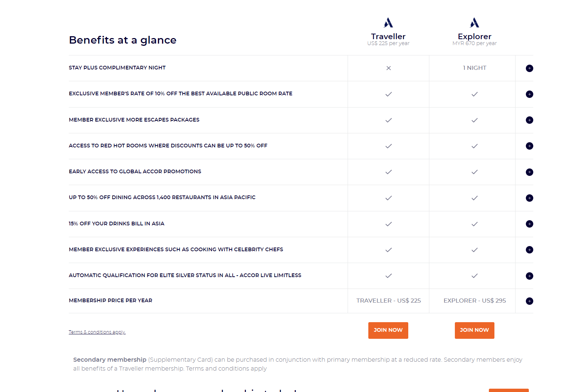Click Traveller checkmark for 15% drinks discount
578x392 pixels.
click(x=389, y=224)
